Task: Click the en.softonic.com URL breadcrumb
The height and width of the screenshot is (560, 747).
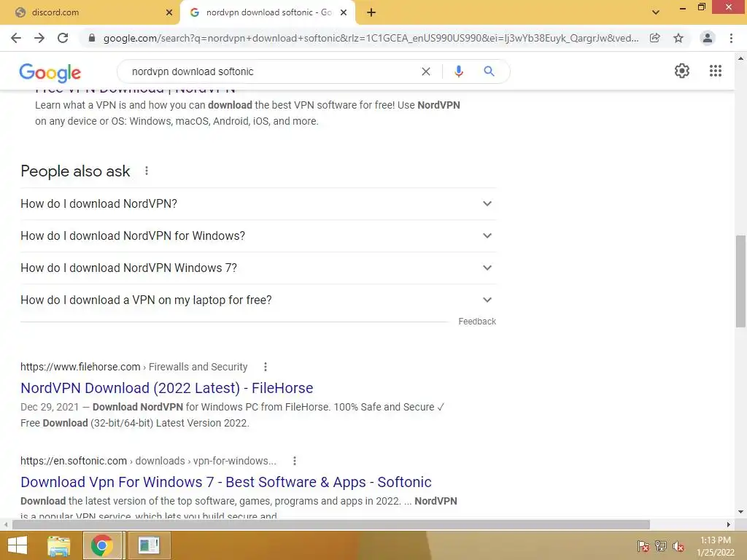Action: pyautogui.click(x=148, y=461)
